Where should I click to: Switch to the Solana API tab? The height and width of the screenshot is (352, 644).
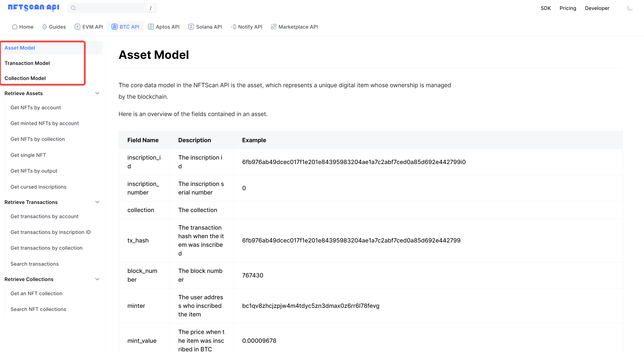[205, 27]
